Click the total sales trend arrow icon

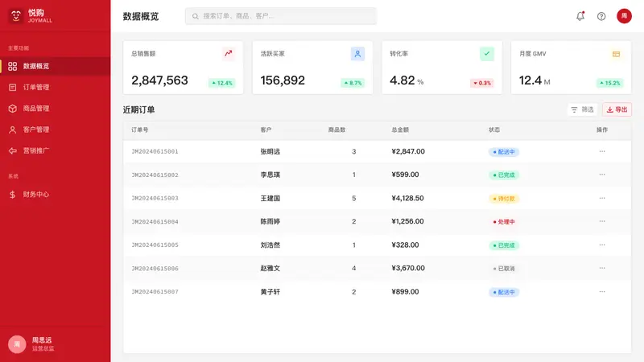pyautogui.click(x=229, y=53)
